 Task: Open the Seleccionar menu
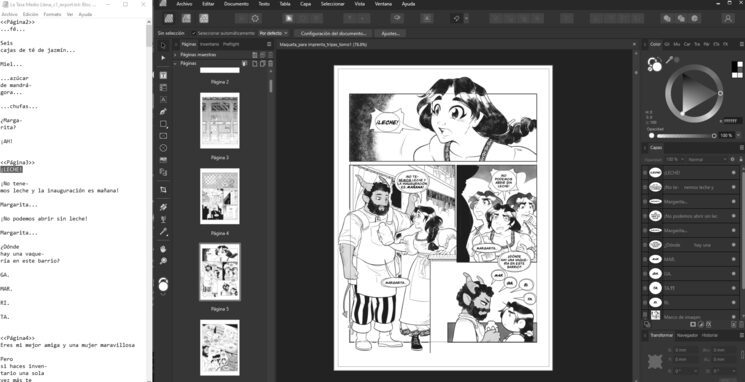333,4
